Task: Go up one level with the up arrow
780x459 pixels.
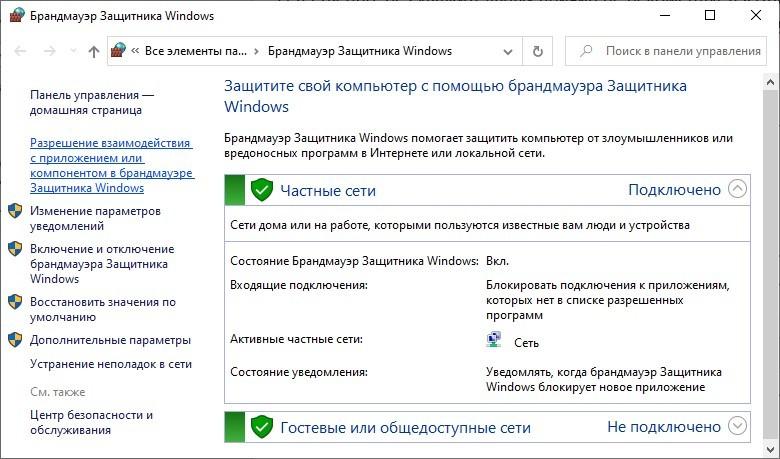Action: coord(94,51)
